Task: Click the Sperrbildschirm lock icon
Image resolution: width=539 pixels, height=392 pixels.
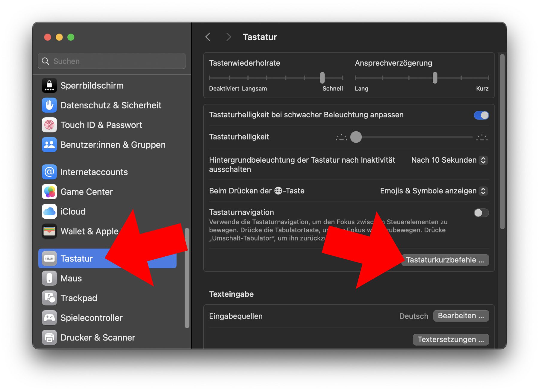Action: tap(49, 86)
